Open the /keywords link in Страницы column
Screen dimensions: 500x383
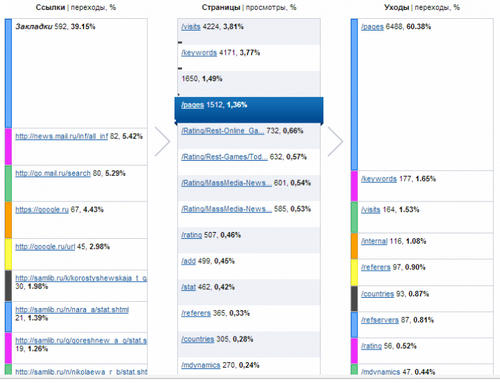click(x=199, y=53)
